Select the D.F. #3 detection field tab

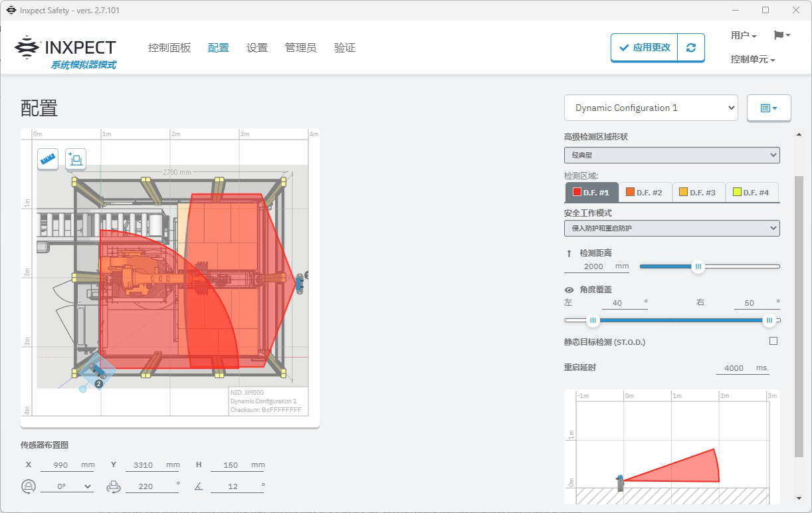click(x=698, y=192)
